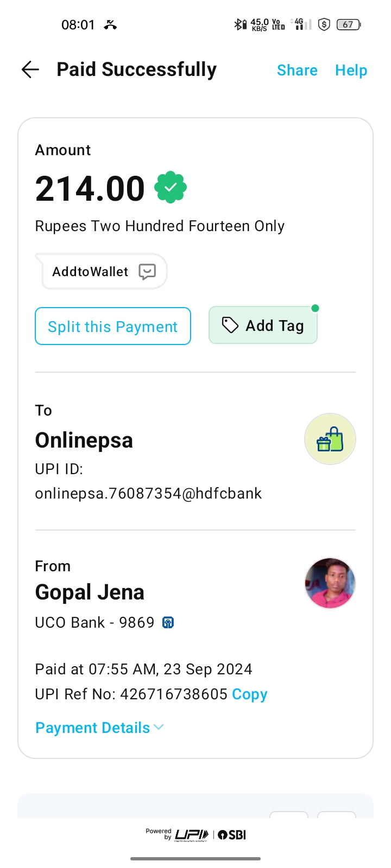This screenshot has width=391, height=868.
Task: Tap the tag icon in Add Tag
Action: click(x=230, y=325)
